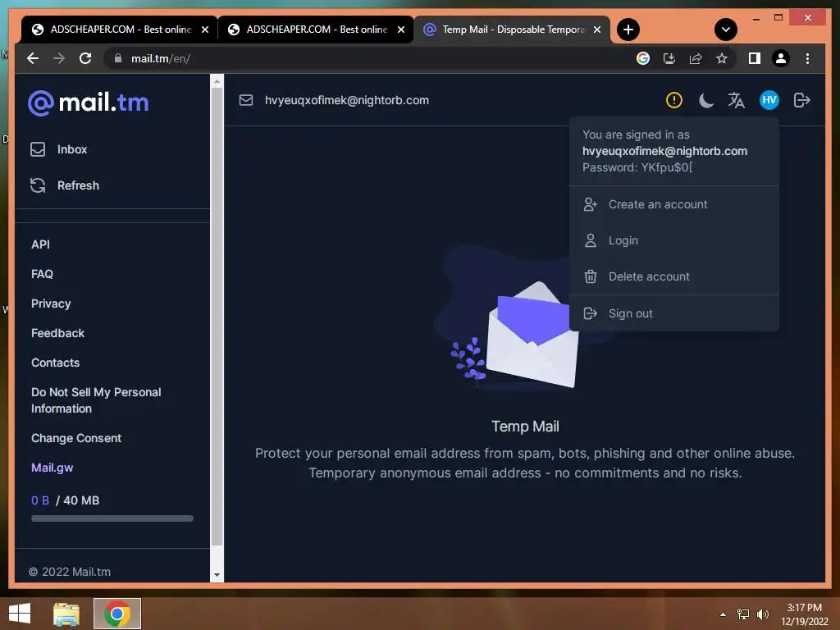840x630 pixels.
Task: Click the sidebar scroll-up arrow
Action: pos(217,82)
